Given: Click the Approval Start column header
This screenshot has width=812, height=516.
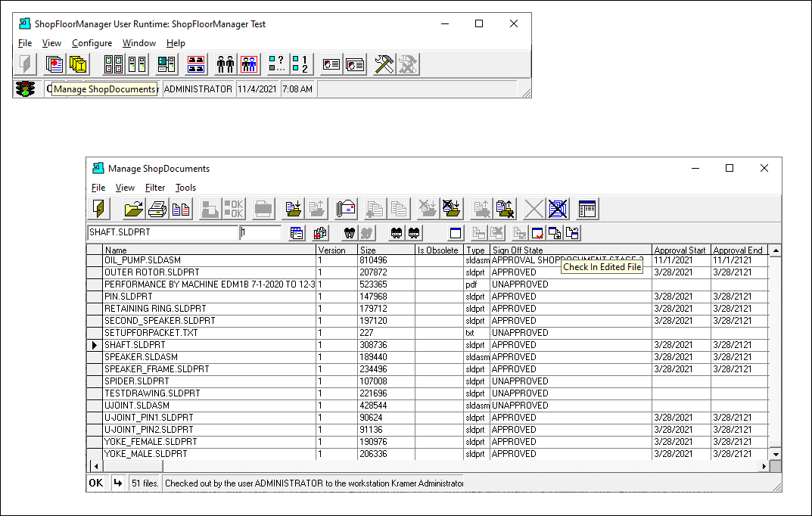Looking at the screenshot, I should (x=681, y=250).
